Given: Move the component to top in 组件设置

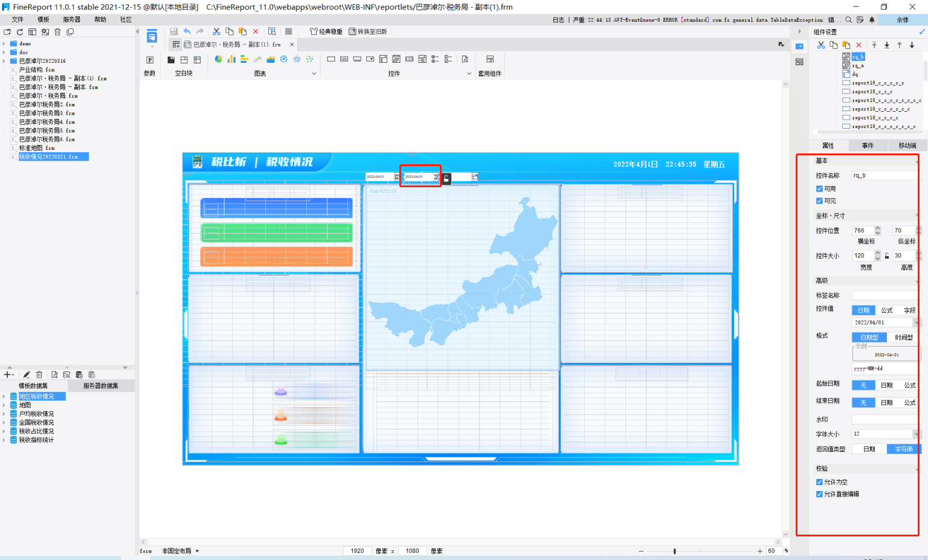Looking at the screenshot, I should [x=874, y=45].
